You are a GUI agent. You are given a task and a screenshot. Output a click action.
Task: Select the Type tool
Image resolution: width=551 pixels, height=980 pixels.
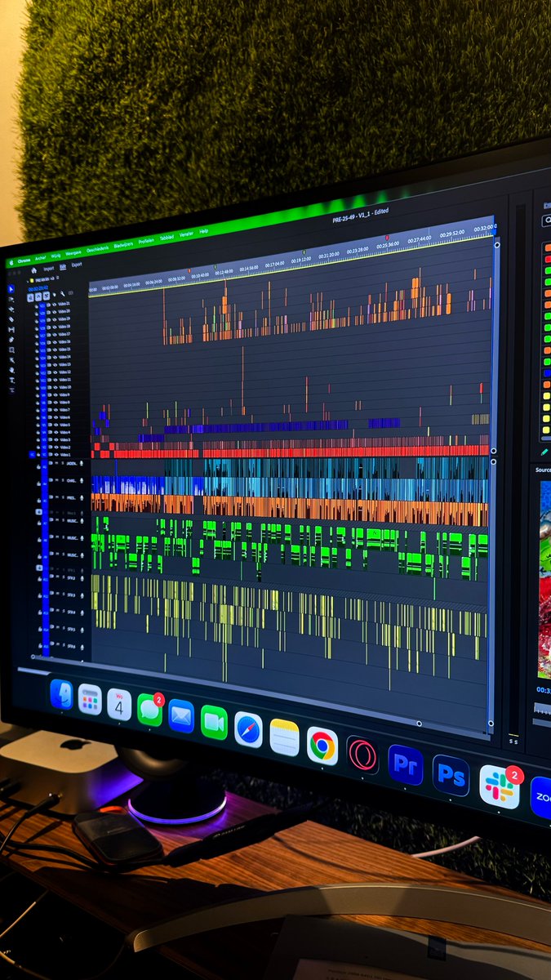point(12,380)
